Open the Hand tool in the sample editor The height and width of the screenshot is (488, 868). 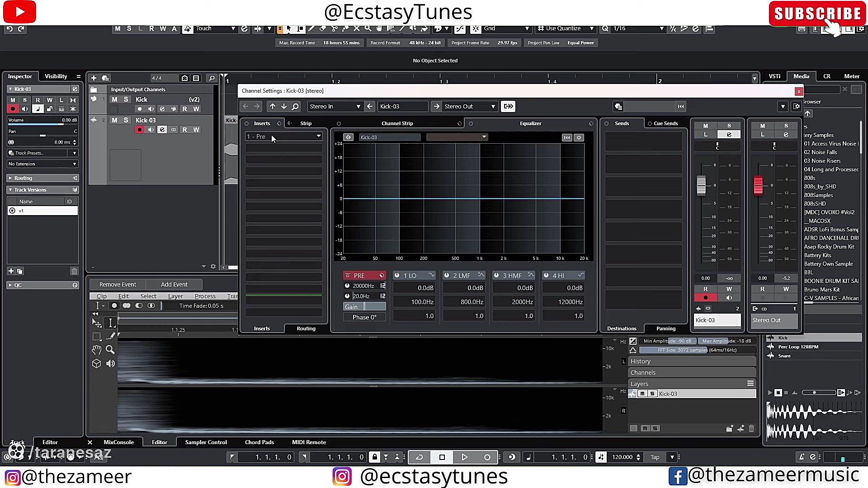[x=96, y=350]
